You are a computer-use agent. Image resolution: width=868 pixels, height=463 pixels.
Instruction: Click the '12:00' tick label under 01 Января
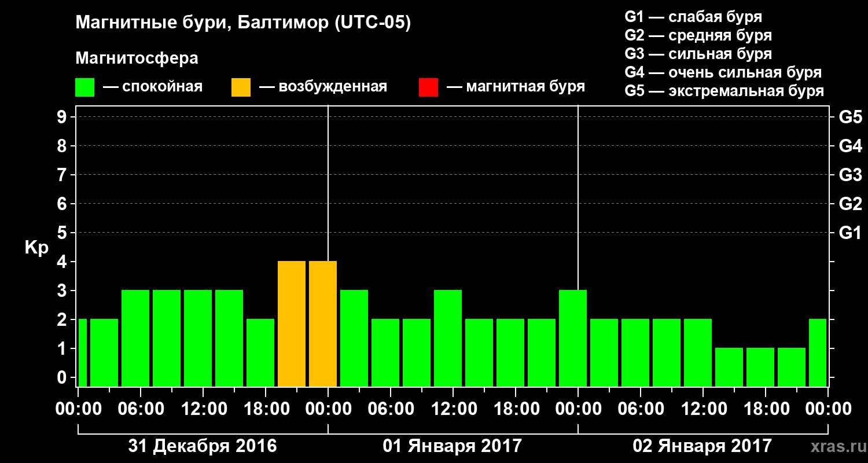coord(453,409)
